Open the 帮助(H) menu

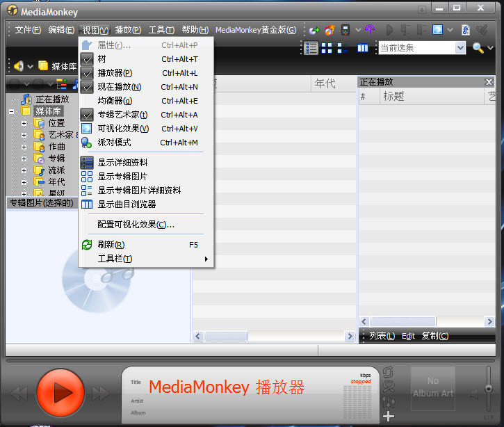(x=195, y=30)
